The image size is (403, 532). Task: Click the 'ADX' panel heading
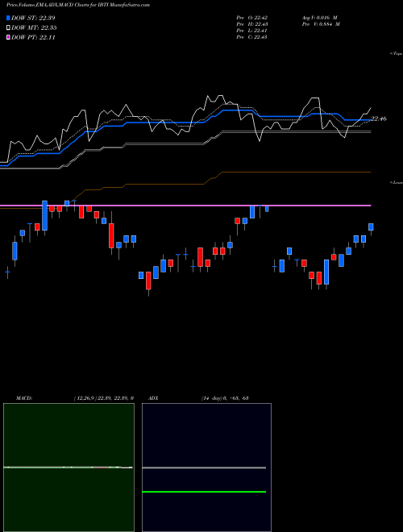point(152,398)
